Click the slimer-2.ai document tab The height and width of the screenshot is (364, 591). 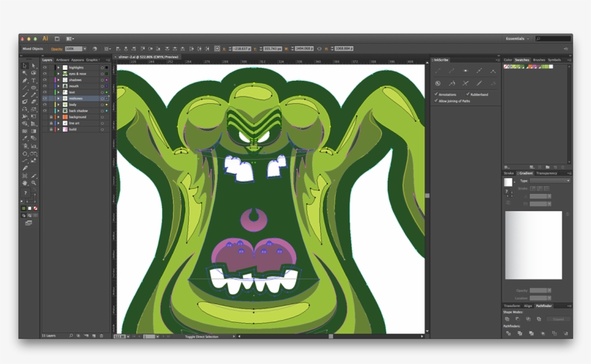(x=148, y=57)
